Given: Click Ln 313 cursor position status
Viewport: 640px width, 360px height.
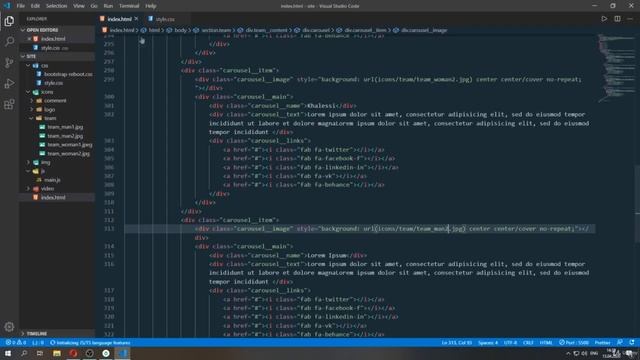Looking at the screenshot, I should (457, 342).
